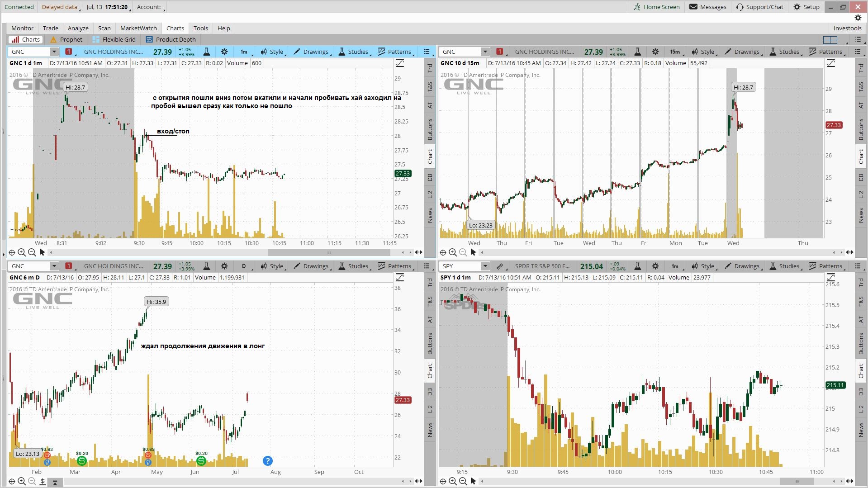Click the horizontal scrollbar thumb under GNC 1m chart

(x=329, y=252)
